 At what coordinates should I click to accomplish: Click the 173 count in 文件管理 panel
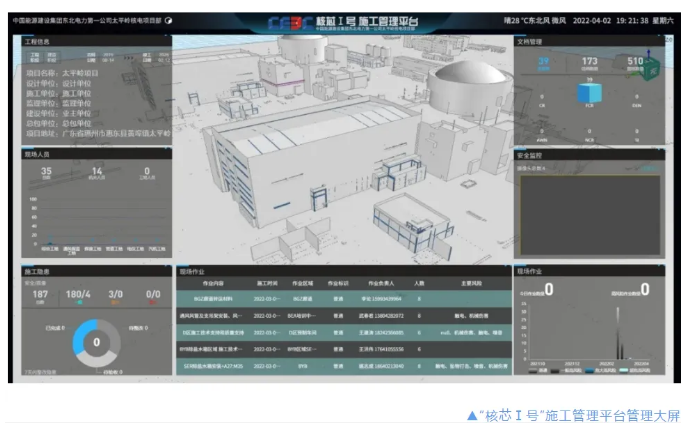pos(590,62)
